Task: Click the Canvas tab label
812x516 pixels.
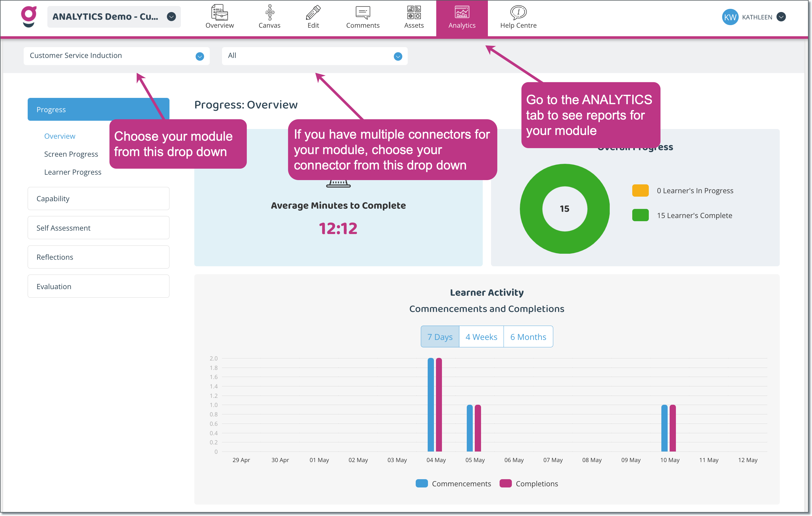Action: 269,25
